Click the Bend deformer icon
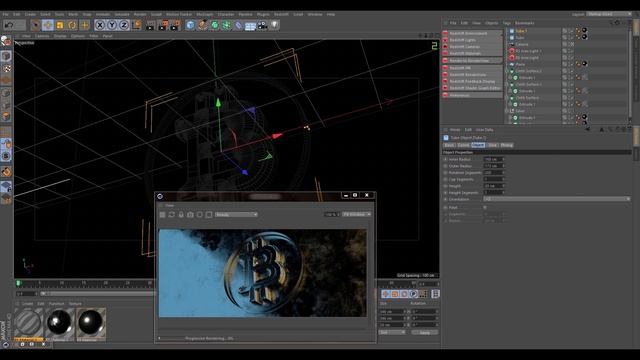 (238, 26)
